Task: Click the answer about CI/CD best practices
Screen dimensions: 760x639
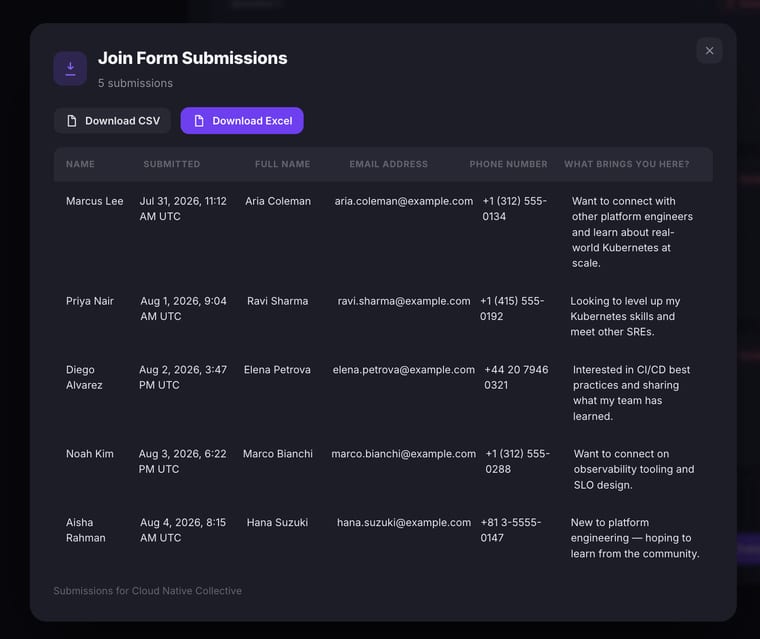Action: click(631, 393)
